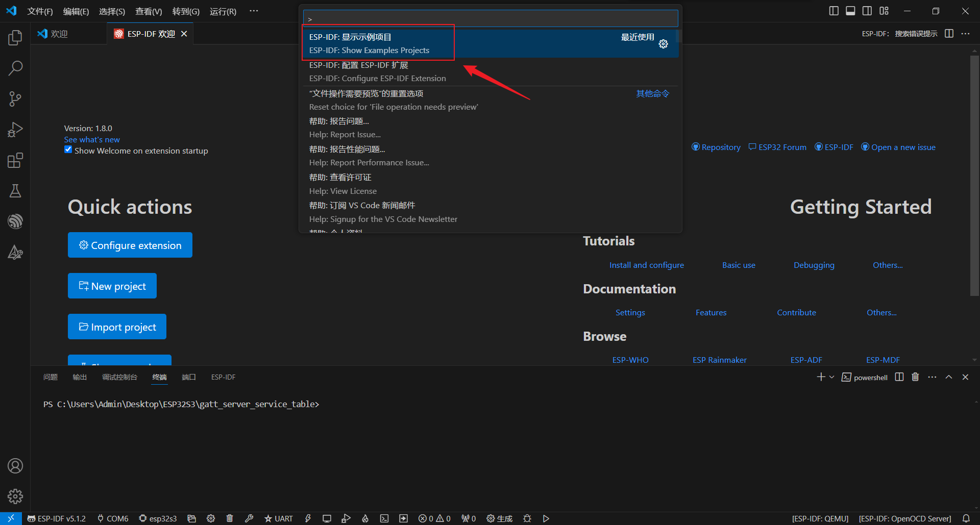Open SDK configuration gear in status bar
The image size is (980, 525).
click(x=211, y=518)
